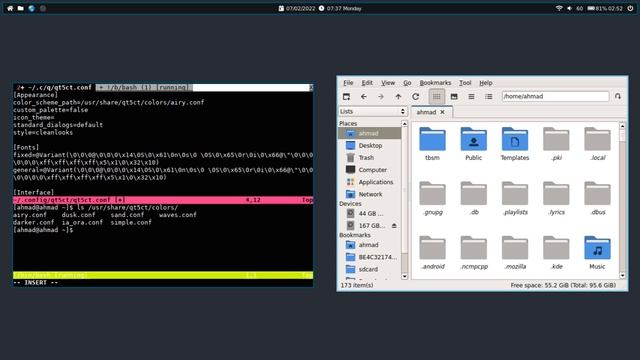The height and width of the screenshot is (360, 640).
Task: Select the .playlists folder icon
Action: click(x=515, y=193)
